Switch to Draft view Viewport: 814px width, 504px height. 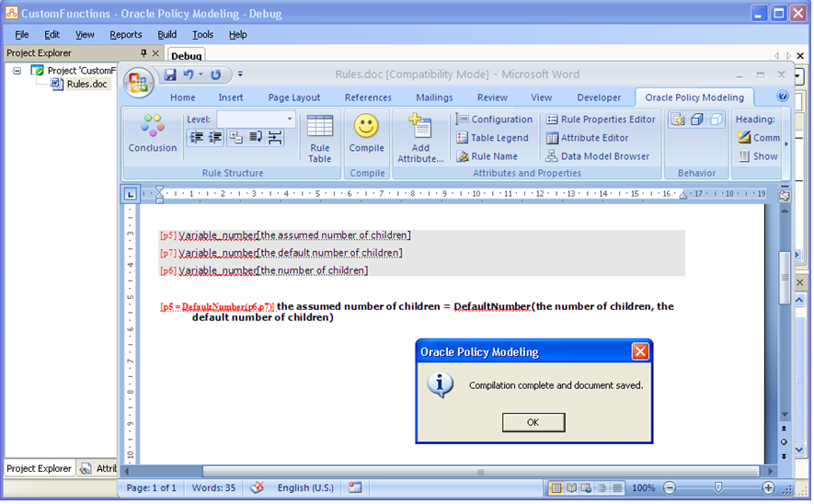pos(617,488)
